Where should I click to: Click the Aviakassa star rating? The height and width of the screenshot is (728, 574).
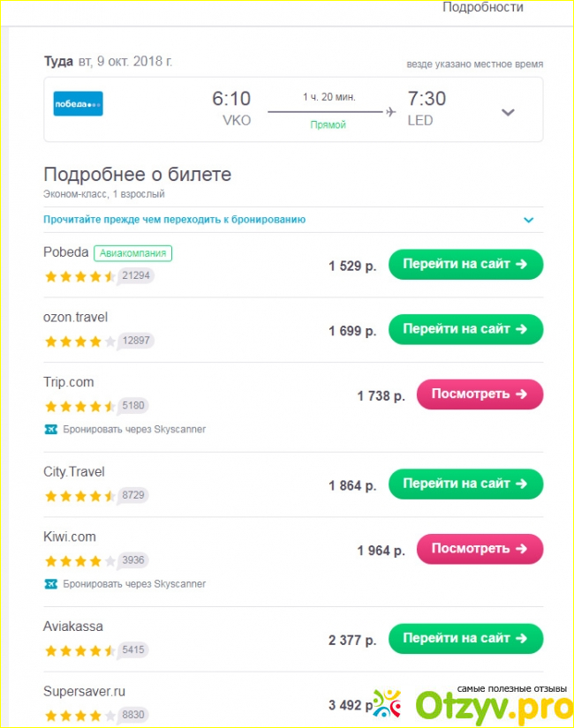click(x=79, y=650)
